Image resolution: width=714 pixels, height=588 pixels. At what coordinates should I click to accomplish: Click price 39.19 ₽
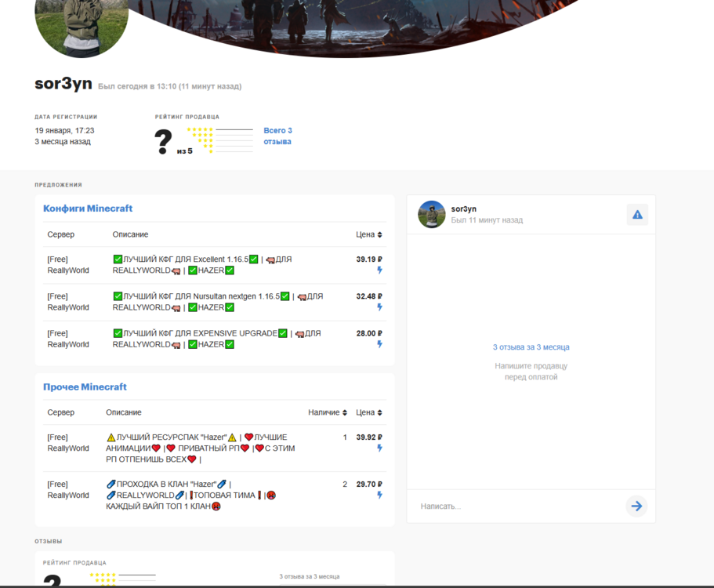pos(369,260)
